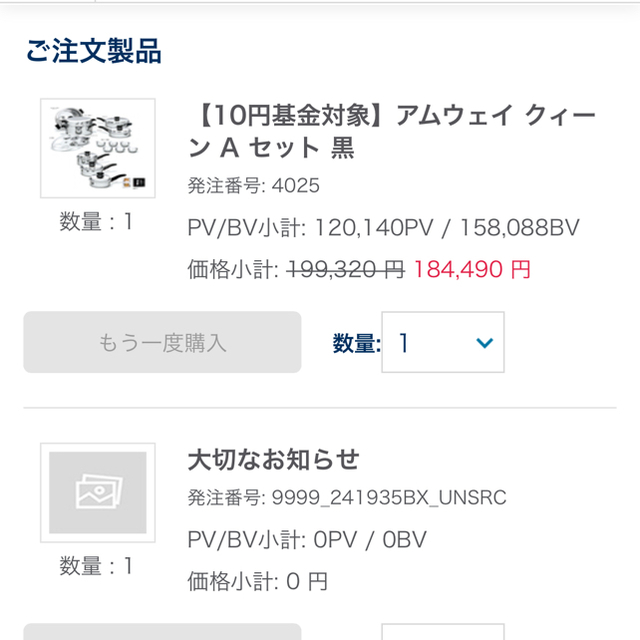Open the 大切なお知らせ item title

273,459
